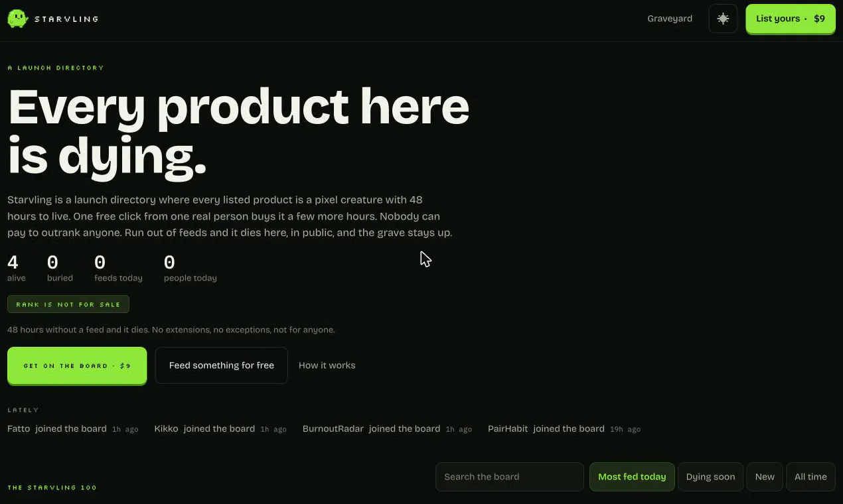Image resolution: width=843 pixels, height=504 pixels.
Task: Click the Rank is not for sale badge
Action: [x=68, y=304]
